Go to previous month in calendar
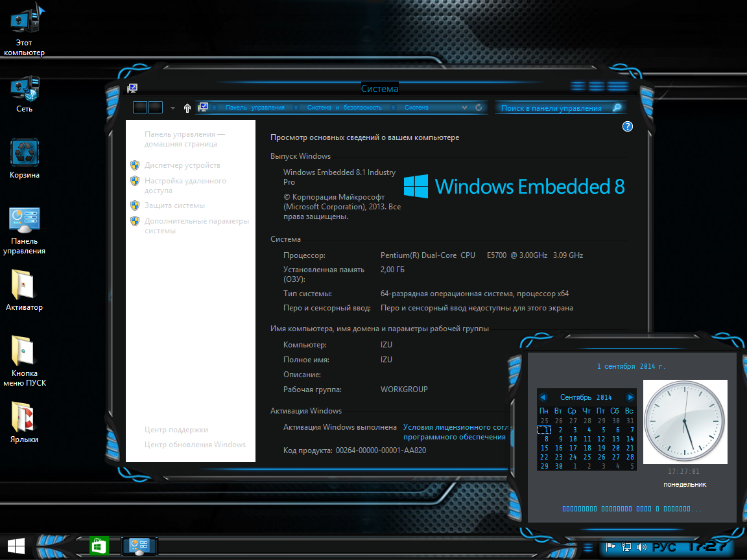Image resolution: width=747 pixels, height=560 pixels. 543,397
